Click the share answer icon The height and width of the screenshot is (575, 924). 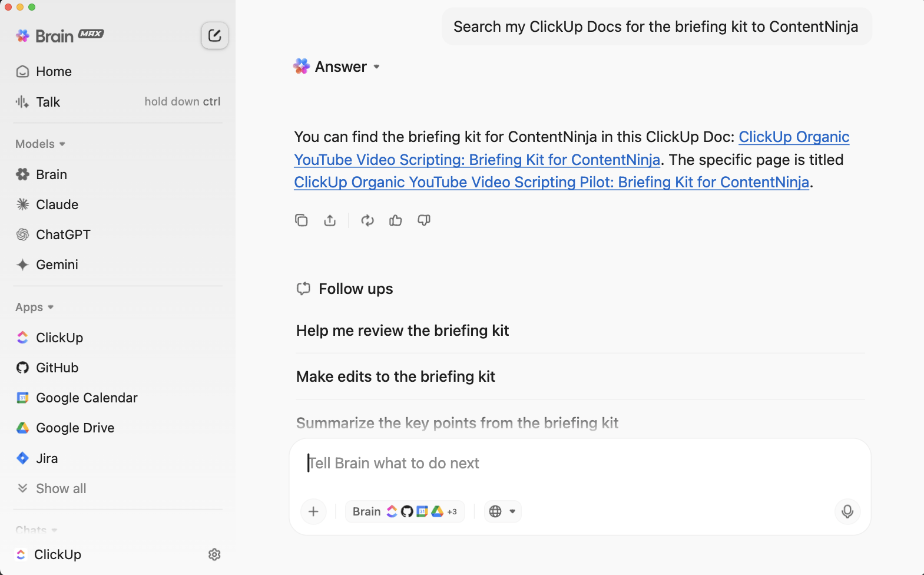[330, 220]
